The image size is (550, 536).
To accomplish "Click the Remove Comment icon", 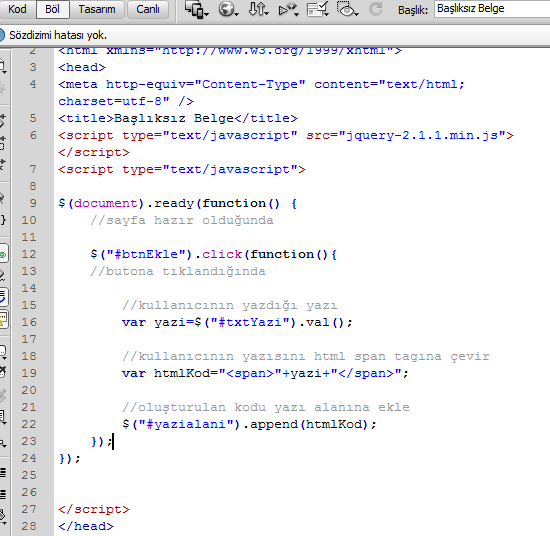I will (x=3, y=371).
